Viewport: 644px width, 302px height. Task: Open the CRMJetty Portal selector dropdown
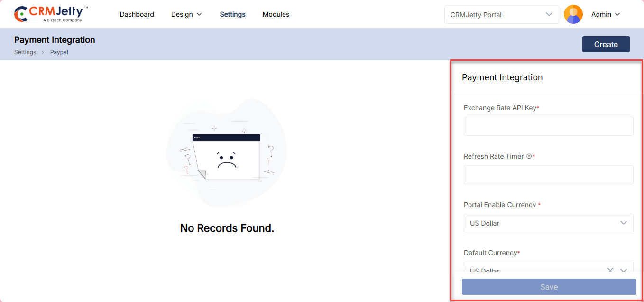pyautogui.click(x=501, y=14)
